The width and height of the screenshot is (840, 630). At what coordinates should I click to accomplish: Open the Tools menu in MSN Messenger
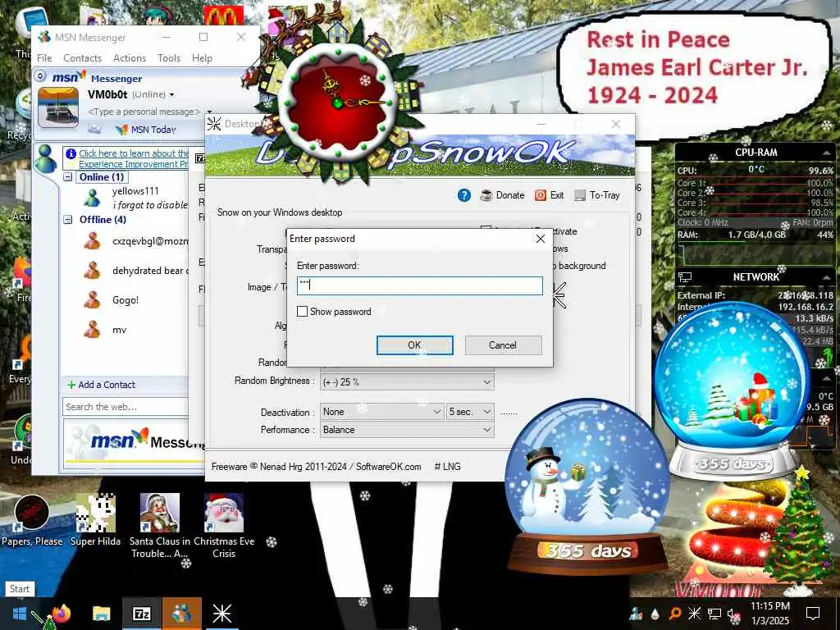click(x=169, y=58)
